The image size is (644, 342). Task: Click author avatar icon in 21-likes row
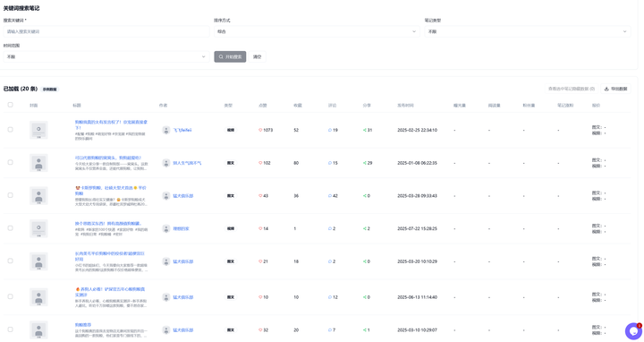point(166,261)
